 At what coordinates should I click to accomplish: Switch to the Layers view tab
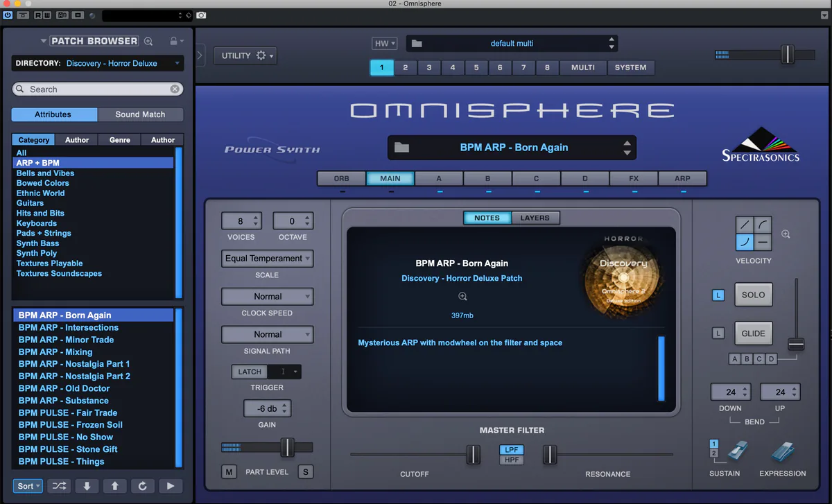(x=535, y=218)
